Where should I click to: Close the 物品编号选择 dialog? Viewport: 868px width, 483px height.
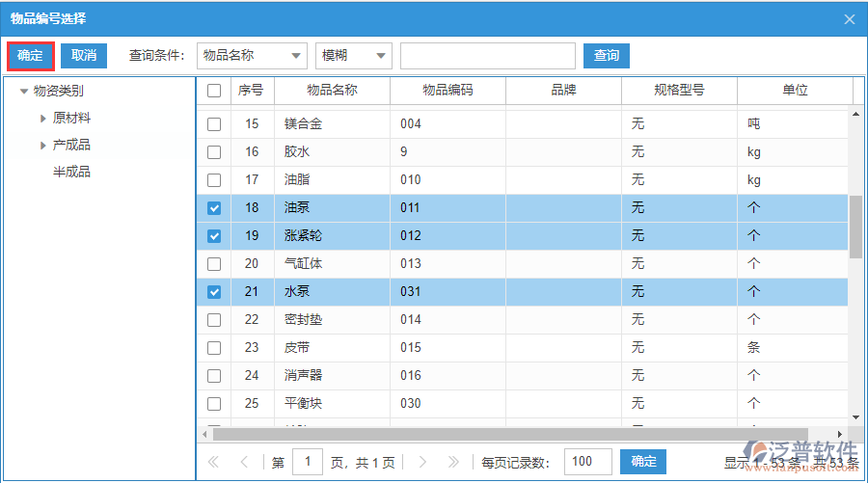(849, 18)
